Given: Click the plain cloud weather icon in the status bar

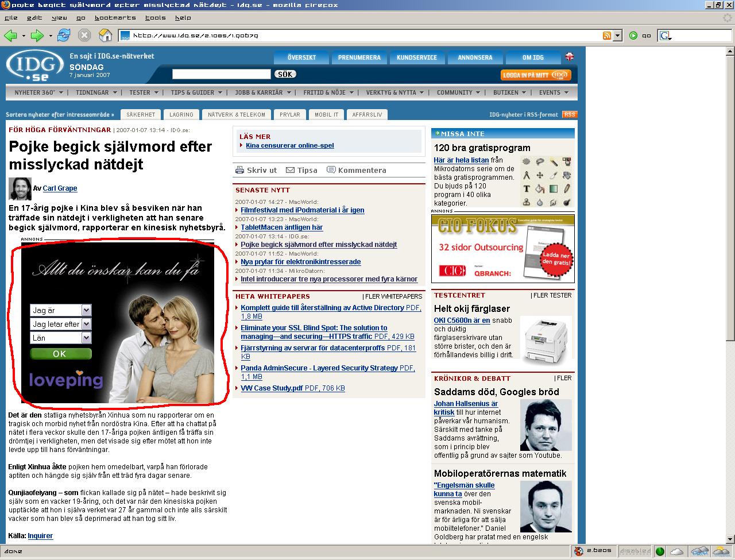Looking at the screenshot, I should (677, 551).
